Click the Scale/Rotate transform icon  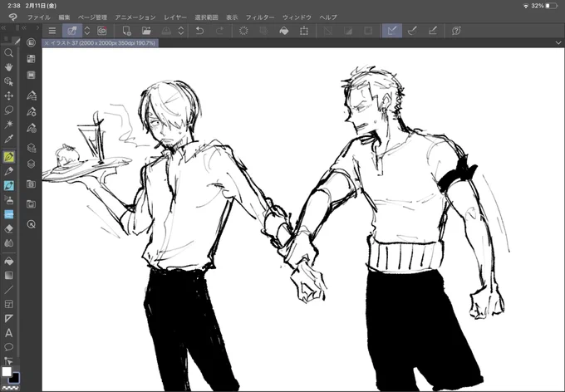[x=304, y=31]
